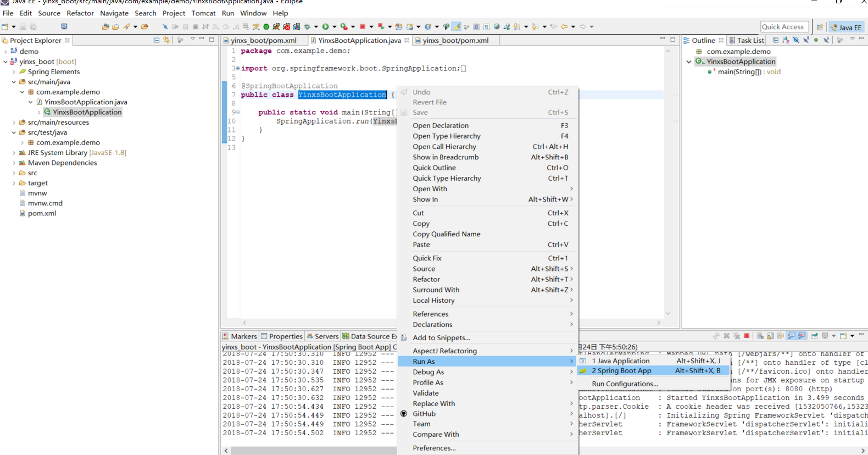Expand the demo project node

(5, 51)
